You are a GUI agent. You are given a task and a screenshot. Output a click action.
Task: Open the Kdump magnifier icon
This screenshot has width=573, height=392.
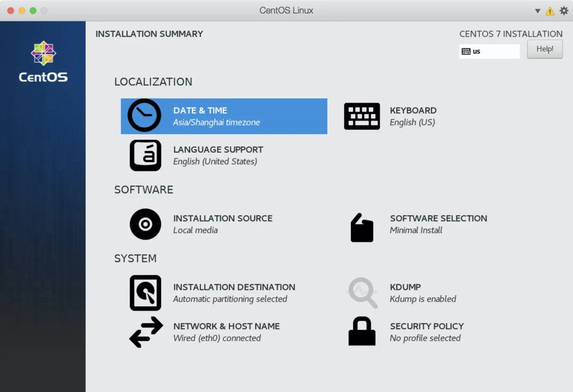pyautogui.click(x=362, y=293)
